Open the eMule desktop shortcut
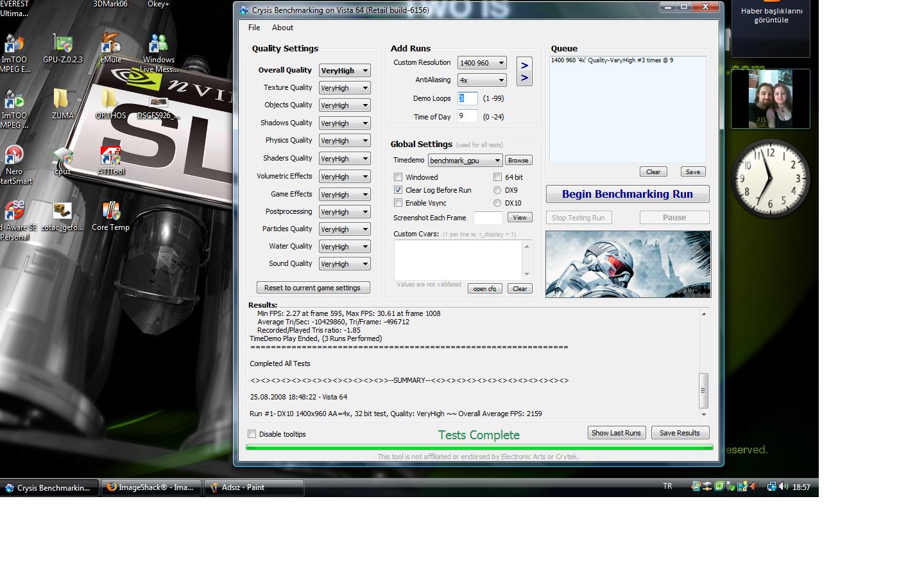The image size is (924, 578). pyautogui.click(x=110, y=48)
